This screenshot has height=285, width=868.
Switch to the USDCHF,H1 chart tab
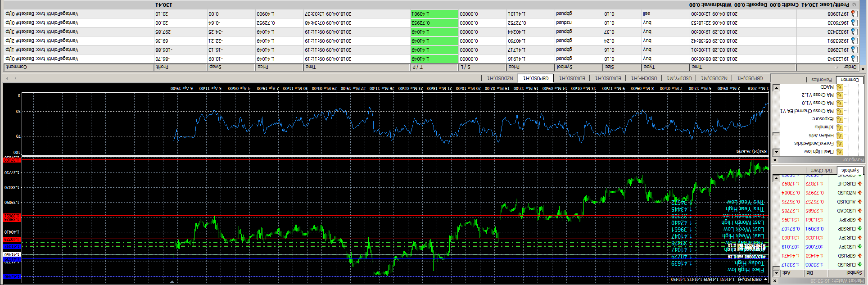point(644,78)
